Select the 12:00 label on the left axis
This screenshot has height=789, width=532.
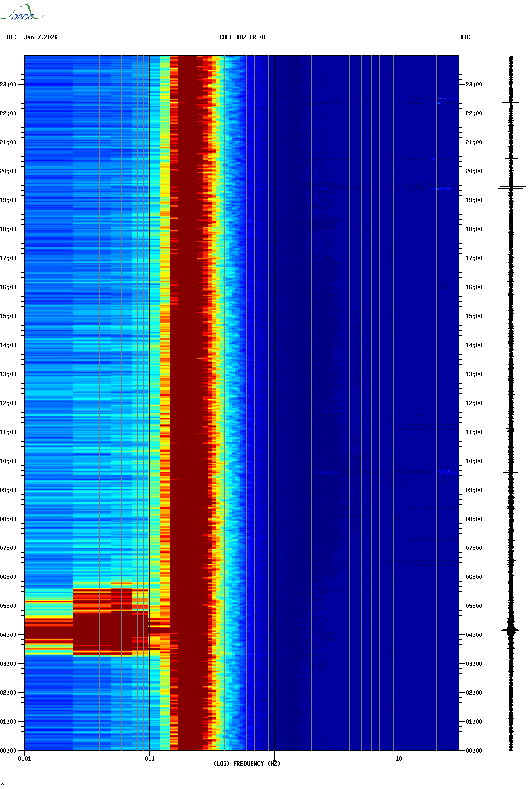coord(8,403)
